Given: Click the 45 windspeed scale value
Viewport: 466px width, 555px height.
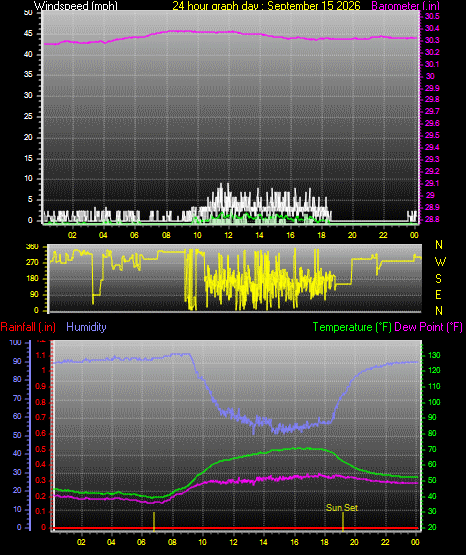Looking at the screenshot, I should click(28, 34).
